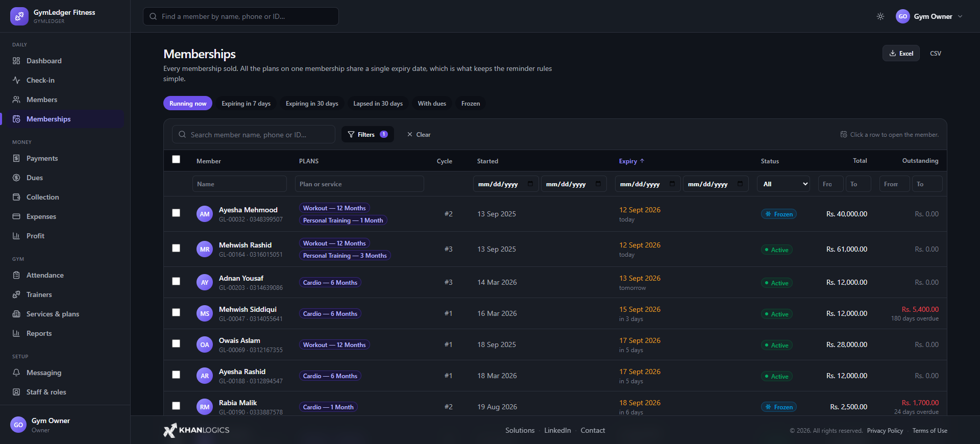The height and width of the screenshot is (444, 980).
Task: Switch to With dues tab
Action: click(432, 104)
